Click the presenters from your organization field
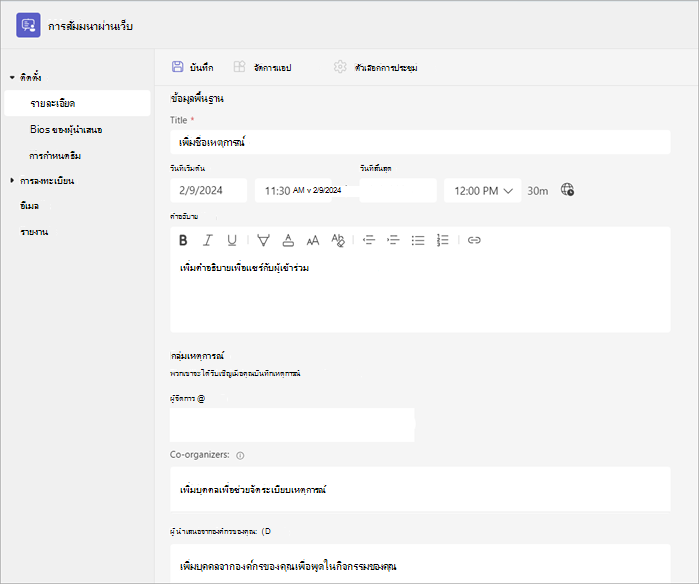The width and height of the screenshot is (699, 584). tap(420, 563)
